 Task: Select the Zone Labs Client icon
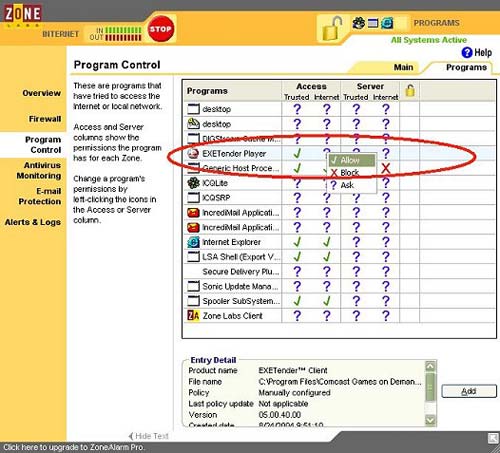click(193, 315)
